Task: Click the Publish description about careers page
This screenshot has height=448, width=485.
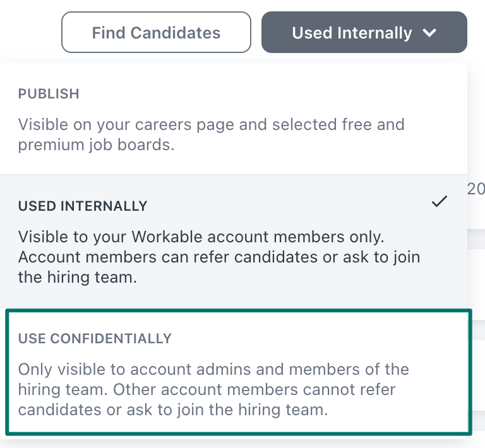Action: click(211, 124)
